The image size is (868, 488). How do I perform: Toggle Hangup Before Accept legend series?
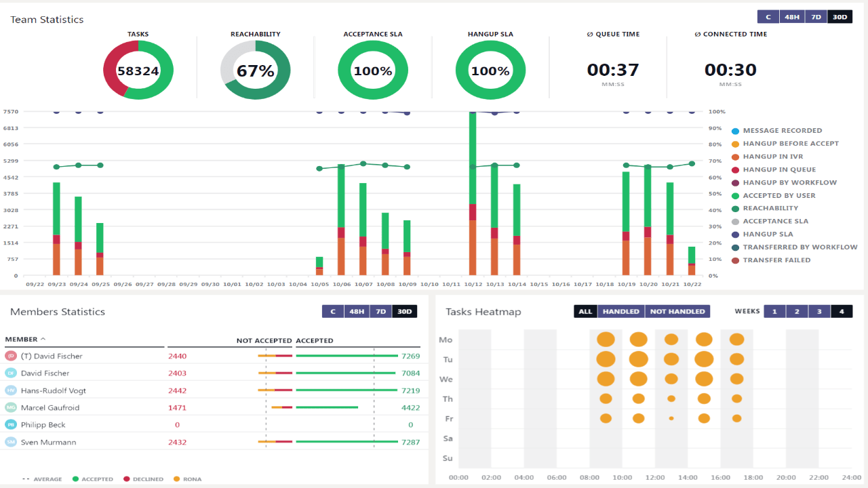pos(785,143)
